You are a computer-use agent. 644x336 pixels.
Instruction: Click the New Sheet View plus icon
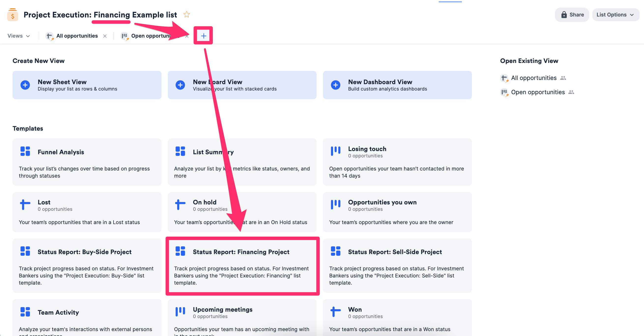click(25, 85)
